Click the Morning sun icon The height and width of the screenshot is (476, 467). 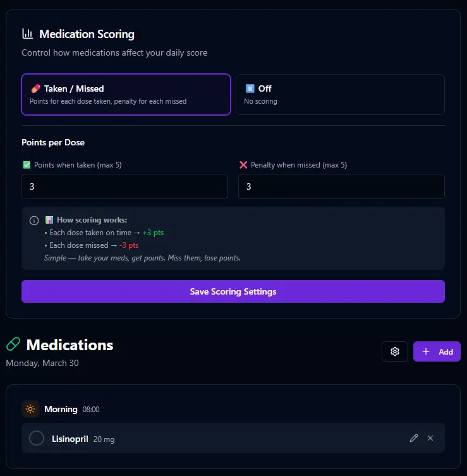click(30, 409)
